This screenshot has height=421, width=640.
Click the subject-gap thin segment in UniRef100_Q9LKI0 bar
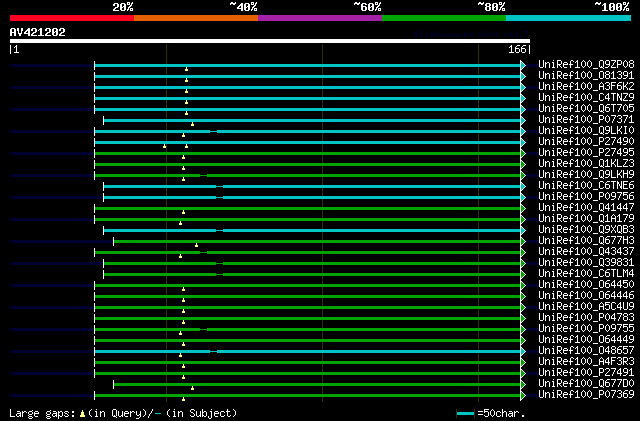213,131
